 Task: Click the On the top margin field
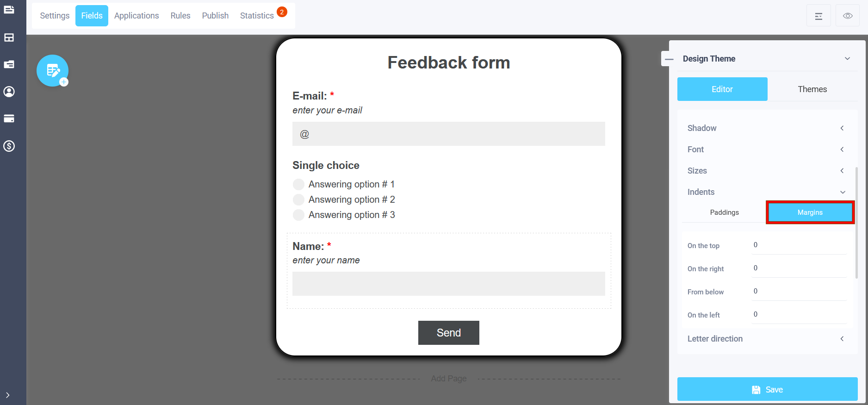(800, 245)
